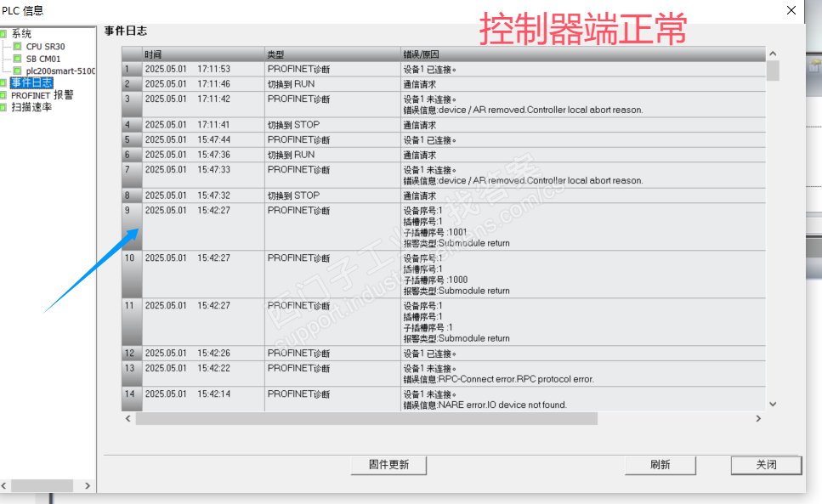This screenshot has height=504, width=822.
Task: Select event log row number 2
Action: (132, 84)
